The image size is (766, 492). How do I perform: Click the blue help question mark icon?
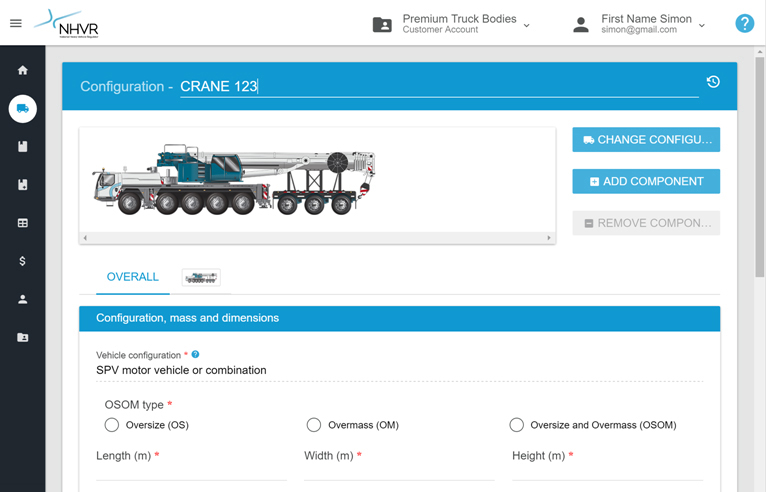[744, 23]
